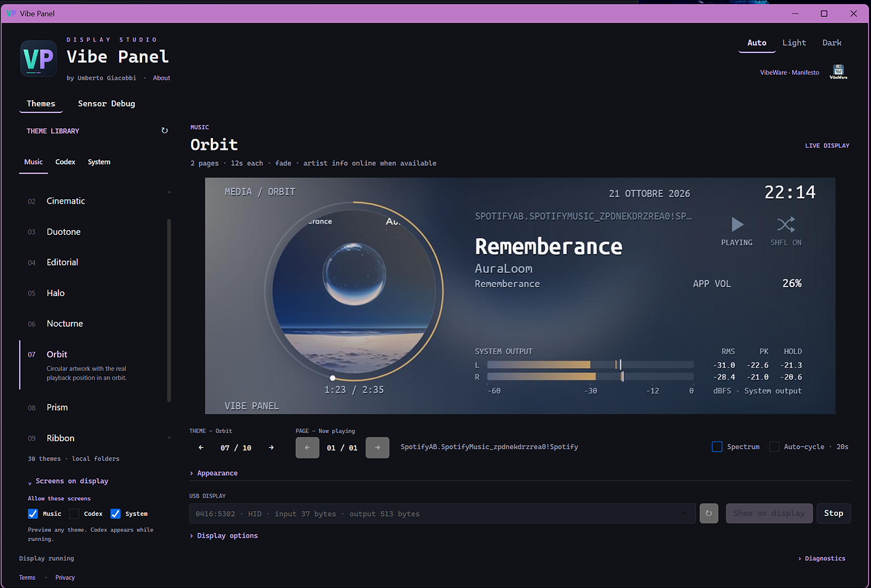Switch appearance mode to Light
This screenshot has height=588, width=871.
pos(794,43)
